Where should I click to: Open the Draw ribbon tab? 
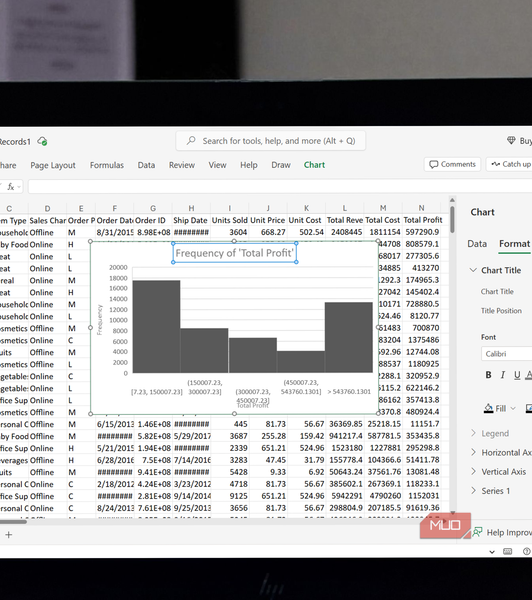point(281,165)
